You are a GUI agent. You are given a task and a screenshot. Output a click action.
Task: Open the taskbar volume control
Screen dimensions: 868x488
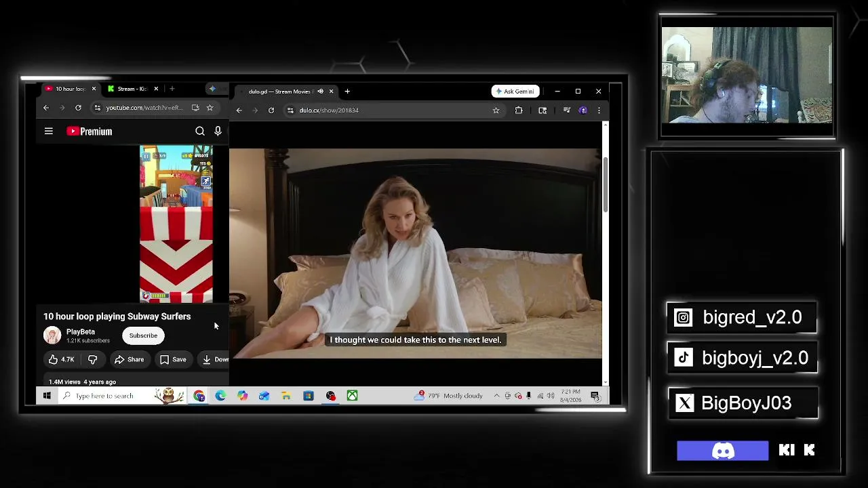tap(551, 396)
